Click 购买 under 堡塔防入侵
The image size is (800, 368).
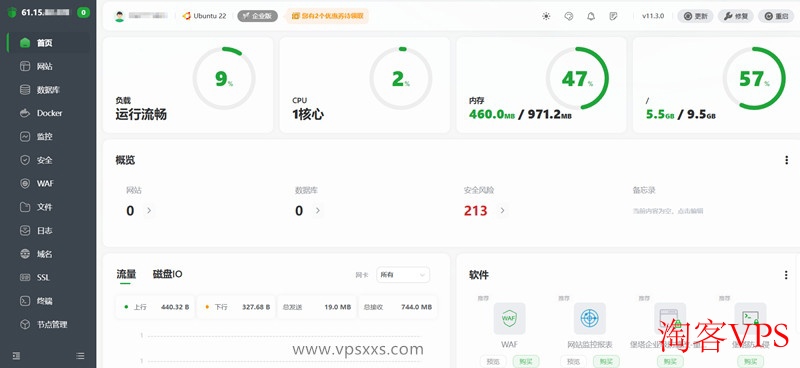click(x=750, y=361)
